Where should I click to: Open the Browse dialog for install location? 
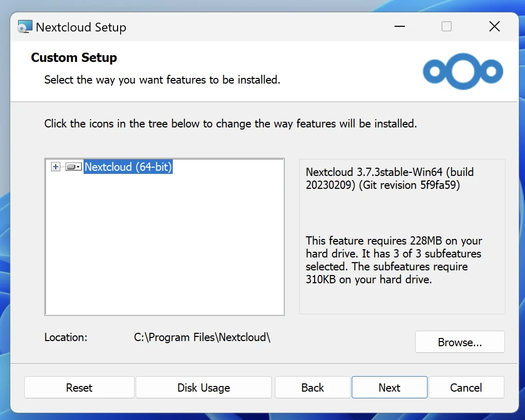(x=460, y=342)
